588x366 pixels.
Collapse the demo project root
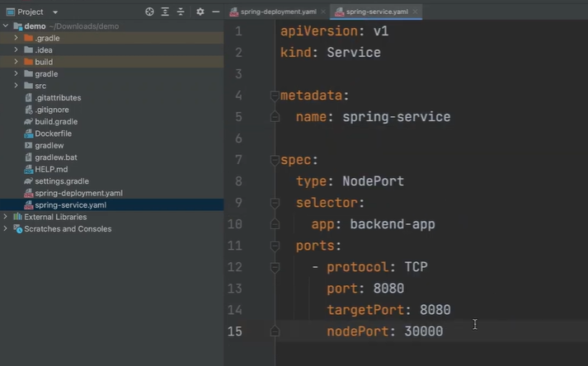[6, 26]
